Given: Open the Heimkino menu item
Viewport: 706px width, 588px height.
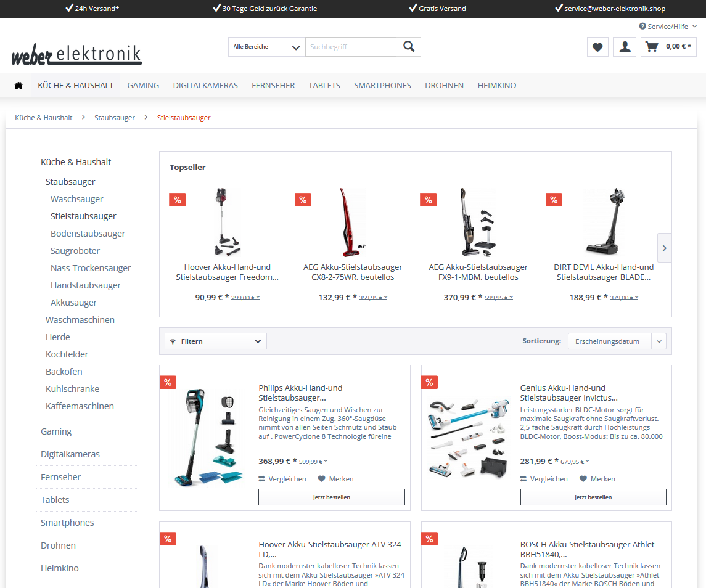Looking at the screenshot, I should click(x=497, y=86).
